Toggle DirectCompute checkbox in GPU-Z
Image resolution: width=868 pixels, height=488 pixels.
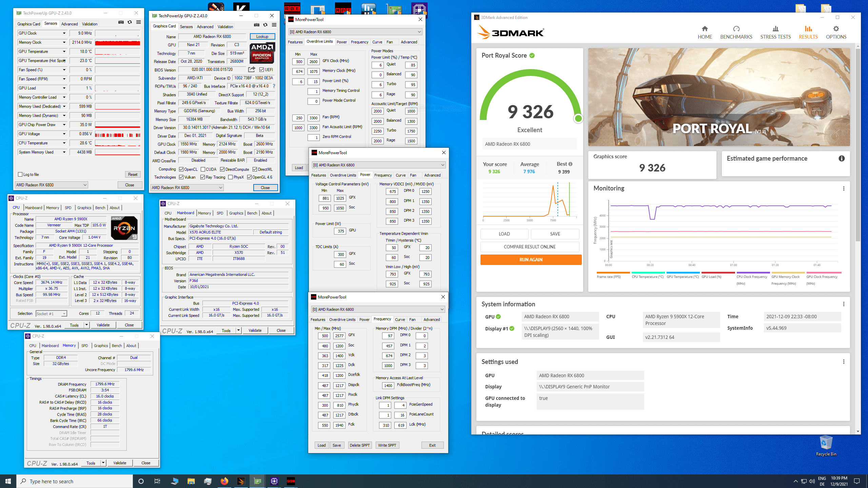pyautogui.click(x=222, y=169)
